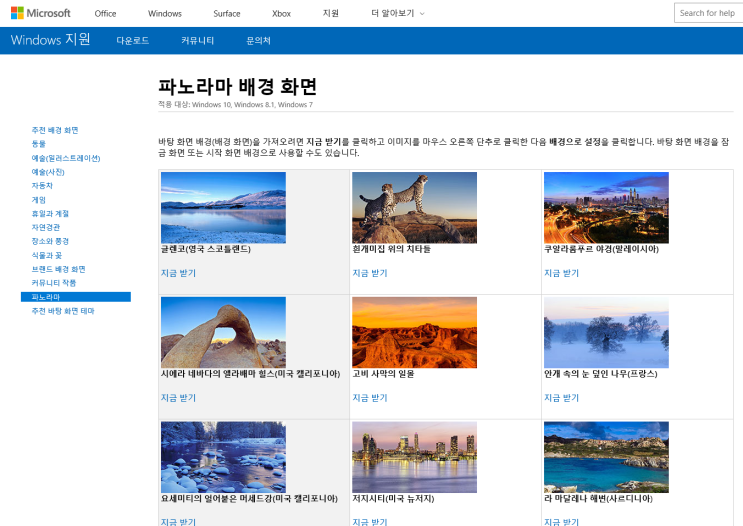The height and width of the screenshot is (526, 743).
Task: Click the 파노라마 배경 화면 page heading
Action: click(x=237, y=86)
